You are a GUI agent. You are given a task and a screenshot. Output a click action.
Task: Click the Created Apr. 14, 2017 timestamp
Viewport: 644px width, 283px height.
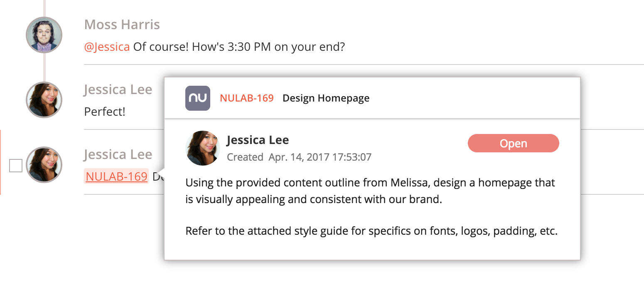click(x=299, y=157)
